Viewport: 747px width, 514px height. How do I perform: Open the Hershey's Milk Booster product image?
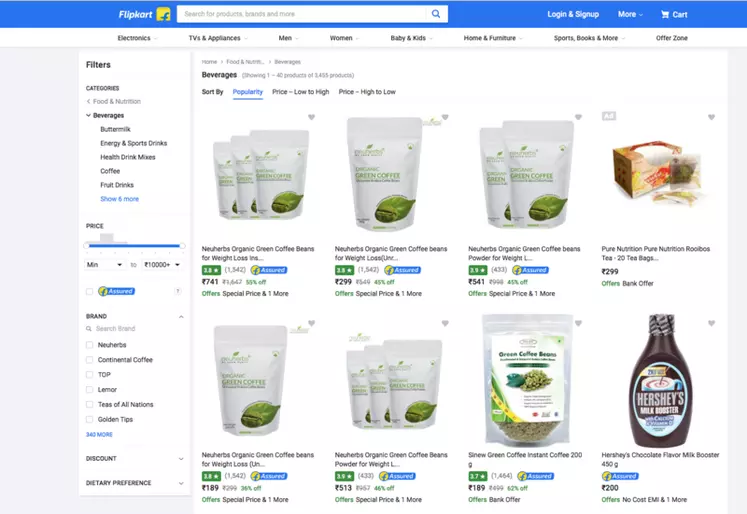coord(661,380)
